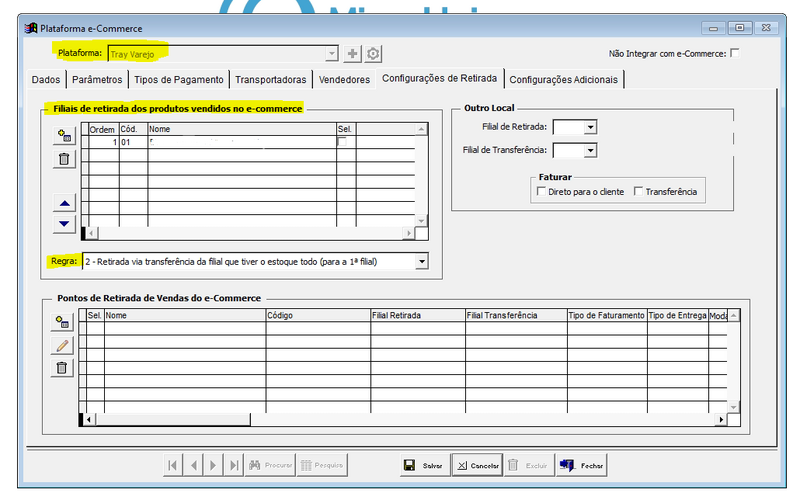Click the Pesquisa button
Viewport: 800px width, 500px height.
tap(322, 465)
